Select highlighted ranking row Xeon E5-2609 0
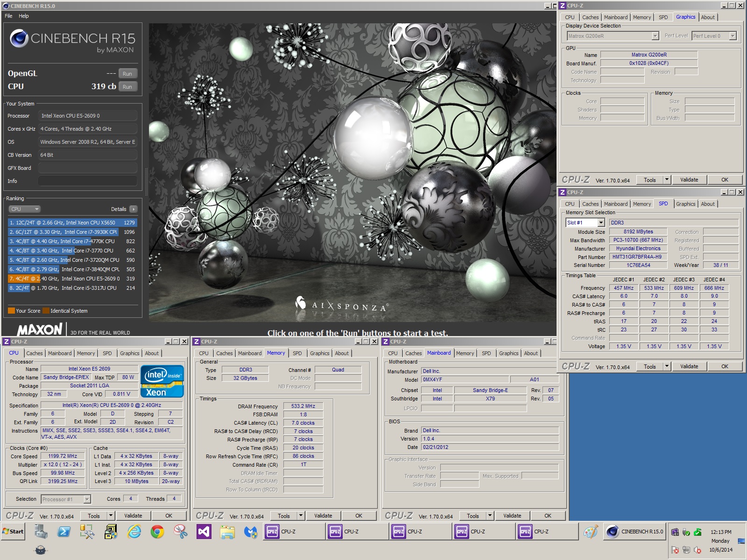Viewport: 747px width, 560px height. (x=72, y=279)
